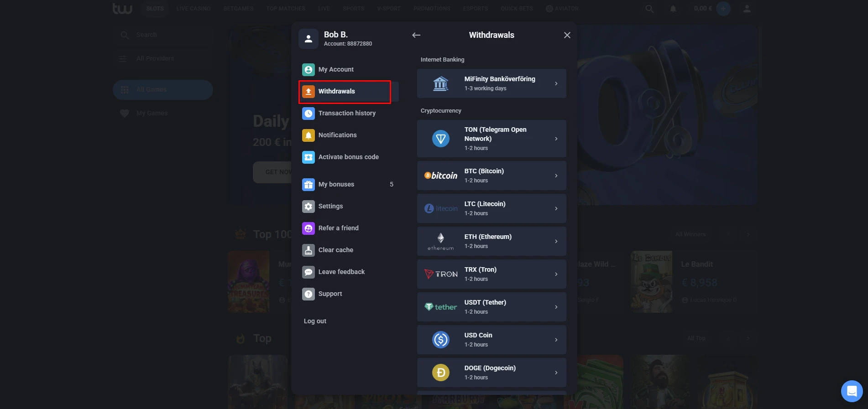This screenshot has height=409, width=868.
Task: Open Transaction history menu item
Action: click(349, 114)
